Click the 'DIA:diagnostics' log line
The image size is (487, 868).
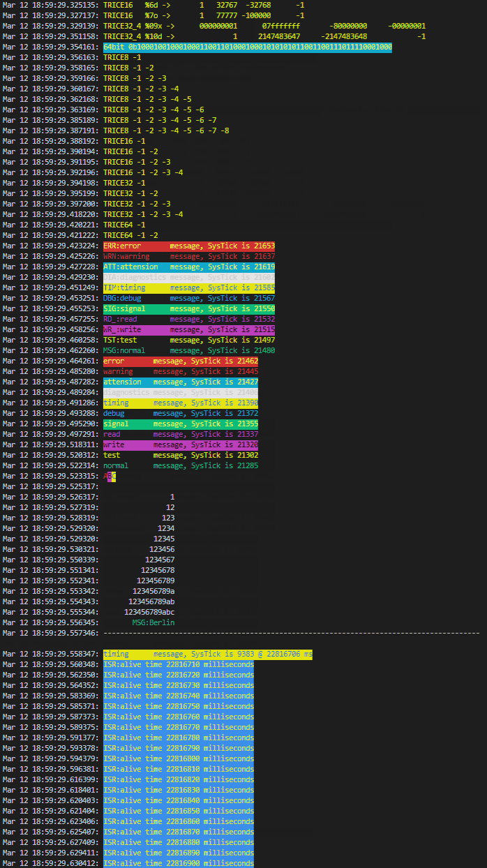189,277
